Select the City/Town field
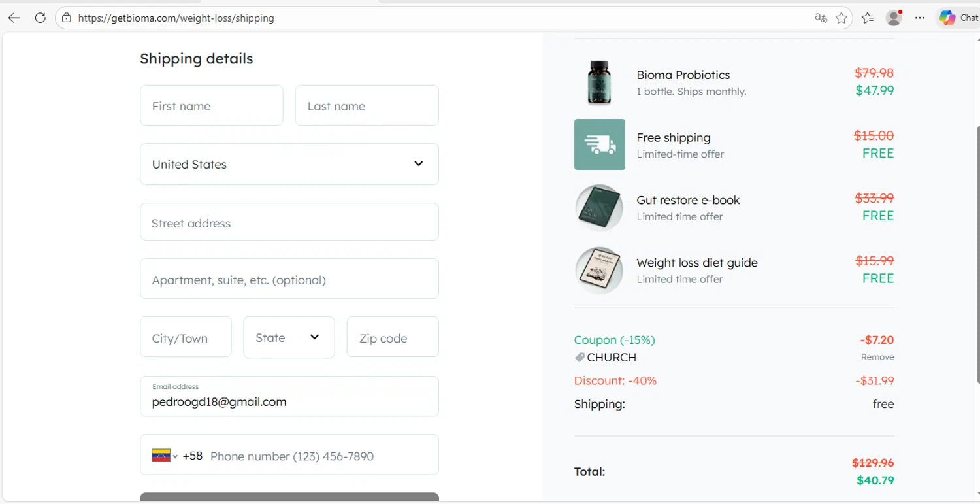 click(186, 337)
